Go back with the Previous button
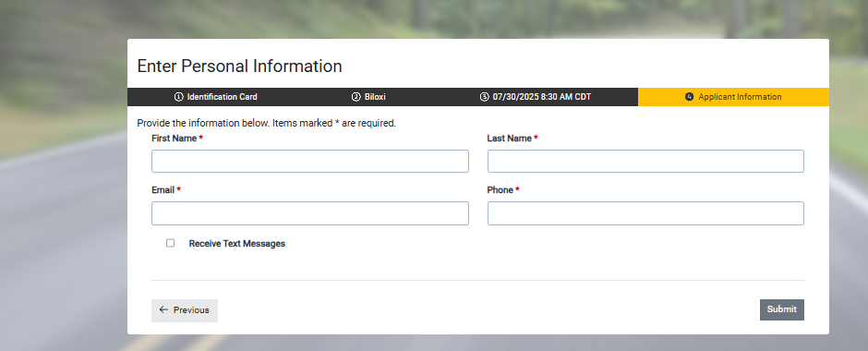The height and width of the screenshot is (351, 868). pyautogui.click(x=185, y=310)
